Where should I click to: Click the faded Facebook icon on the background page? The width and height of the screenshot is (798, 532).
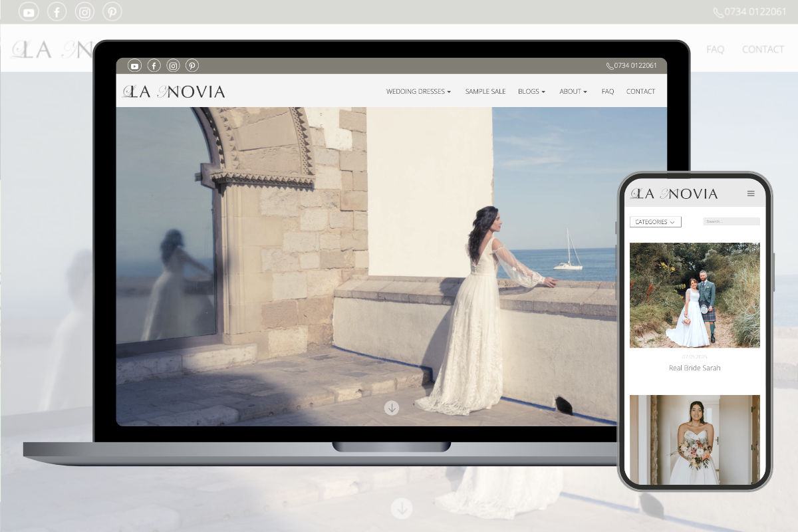click(x=57, y=12)
